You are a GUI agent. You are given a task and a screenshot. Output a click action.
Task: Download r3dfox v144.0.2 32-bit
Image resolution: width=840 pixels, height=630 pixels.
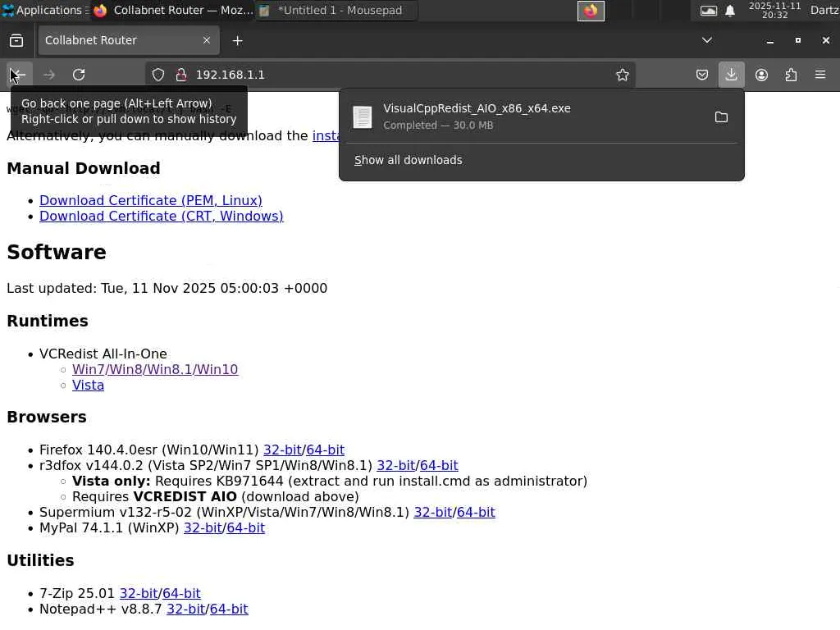[396, 466]
